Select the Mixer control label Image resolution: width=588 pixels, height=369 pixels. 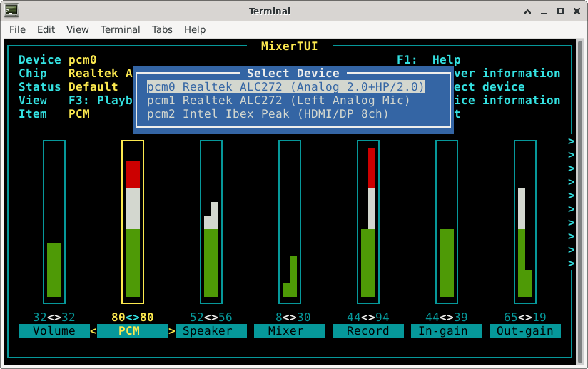tap(290, 331)
